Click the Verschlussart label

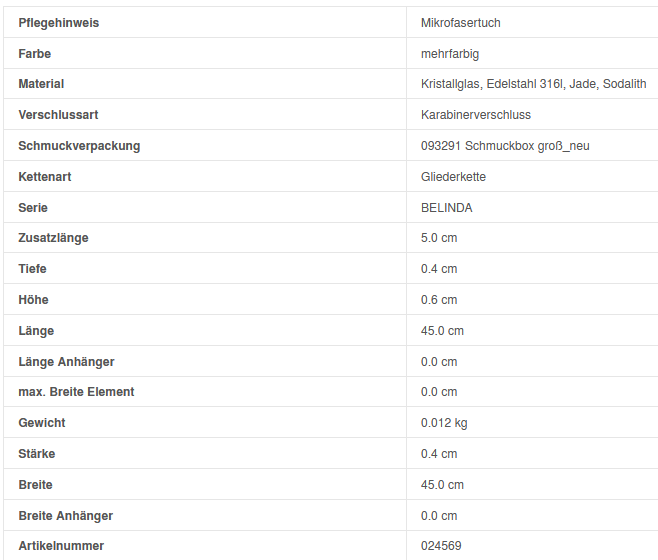coord(58,115)
